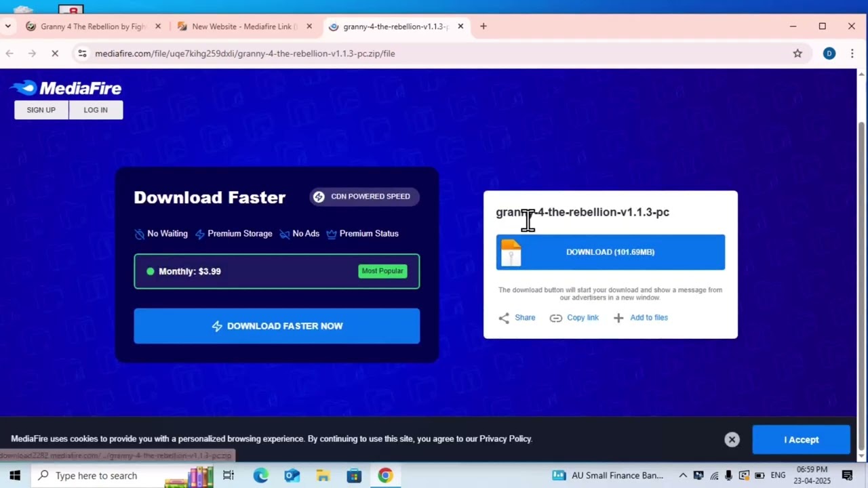Image resolution: width=868 pixels, height=488 pixels.
Task: Click the DOWNLOAD (101.69MB) button
Action: point(610,252)
